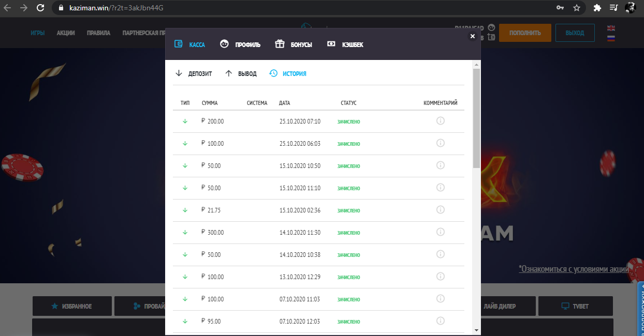Click the info icon for the 300.00 deposit

point(441,232)
